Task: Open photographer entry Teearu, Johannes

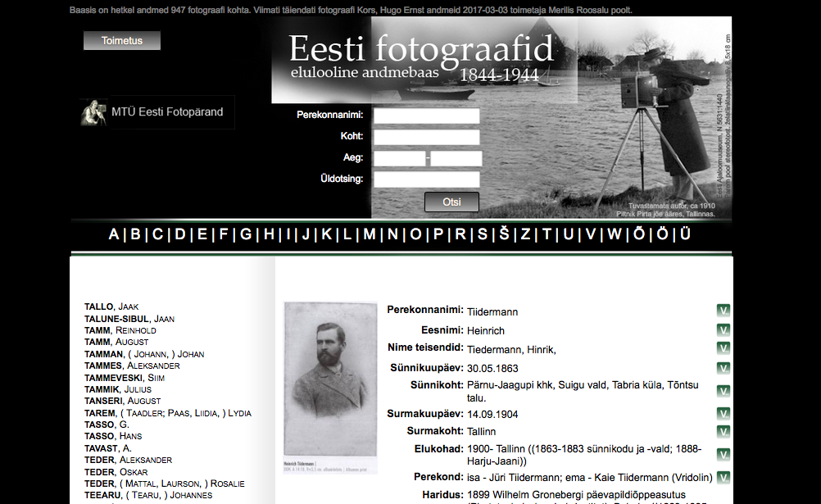Action: pyautogui.click(x=148, y=495)
